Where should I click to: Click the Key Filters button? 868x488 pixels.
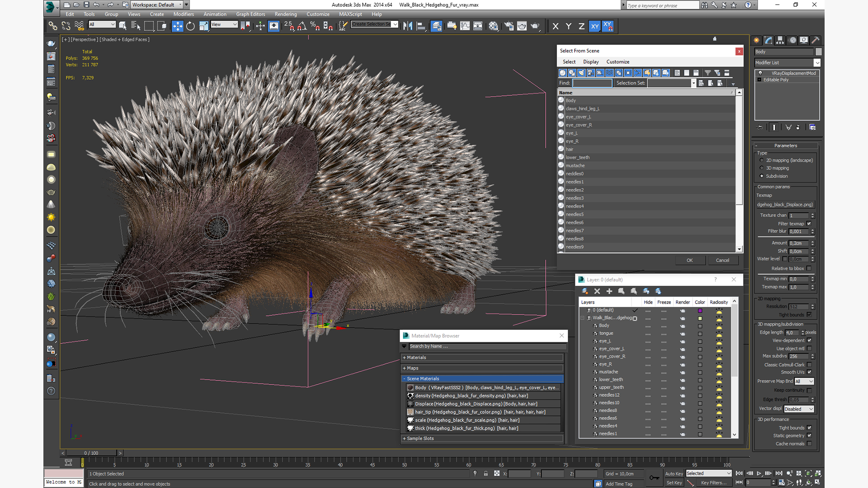point(714,483)
